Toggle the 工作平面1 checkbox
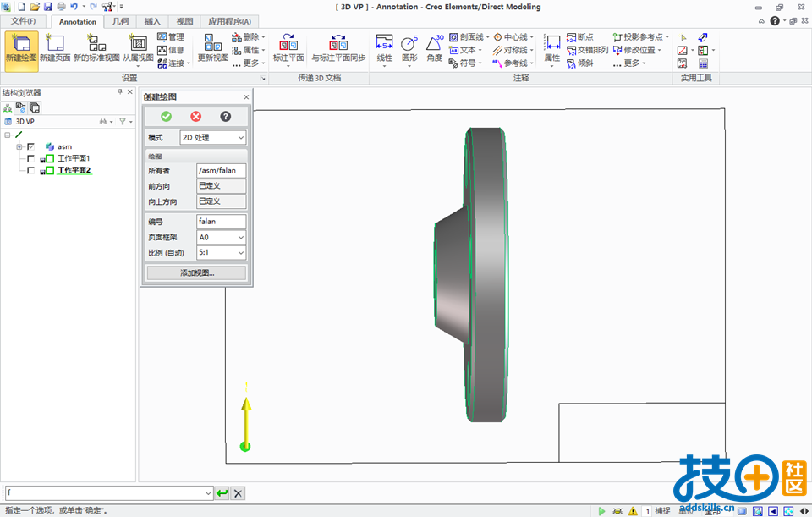 tap(31, 158)
